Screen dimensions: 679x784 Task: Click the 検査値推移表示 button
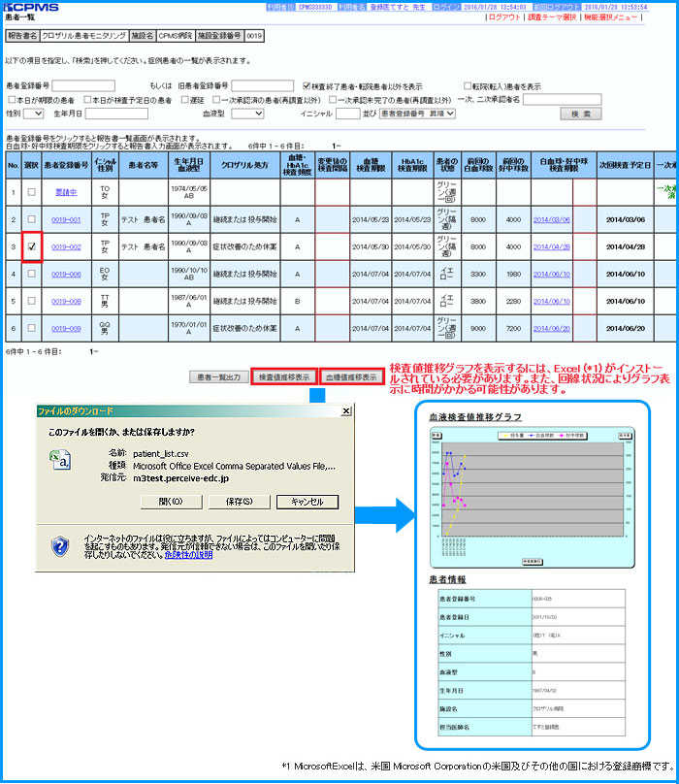283,376
